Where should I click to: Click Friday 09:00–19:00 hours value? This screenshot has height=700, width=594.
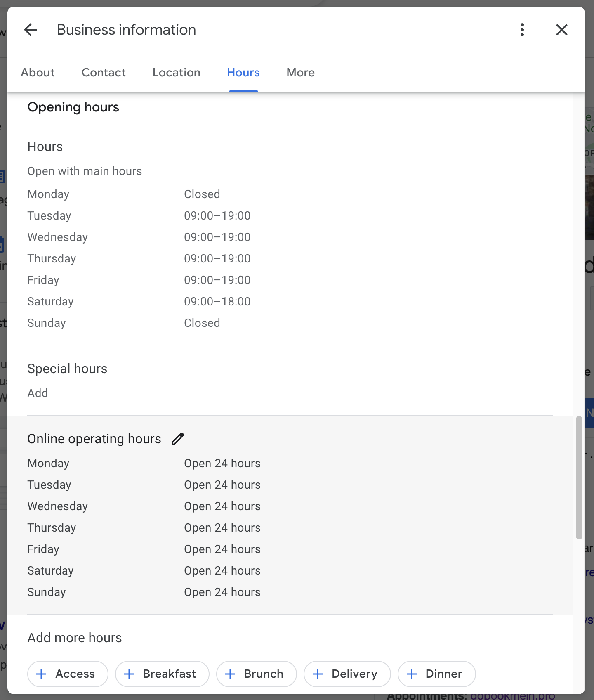(x=217, y=280)
